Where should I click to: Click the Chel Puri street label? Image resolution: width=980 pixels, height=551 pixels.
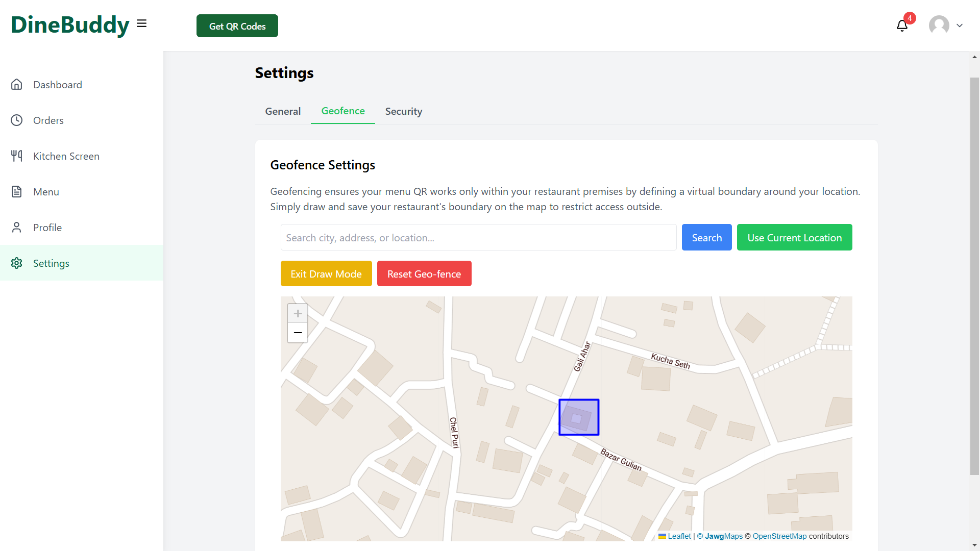(454, 433)
